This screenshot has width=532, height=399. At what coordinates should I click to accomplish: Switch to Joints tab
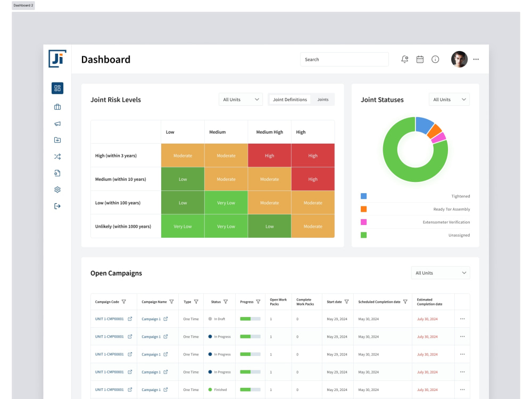click(323, 99)
